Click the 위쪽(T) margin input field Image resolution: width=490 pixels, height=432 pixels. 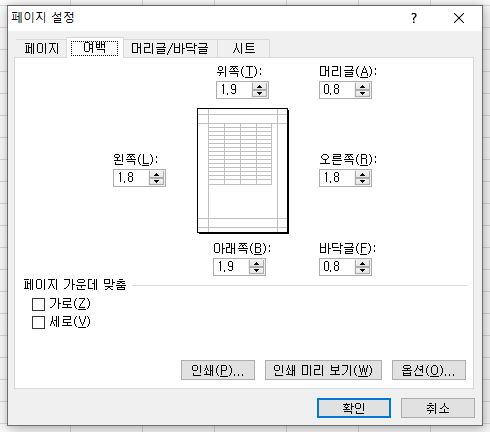(x=234, y=90)
